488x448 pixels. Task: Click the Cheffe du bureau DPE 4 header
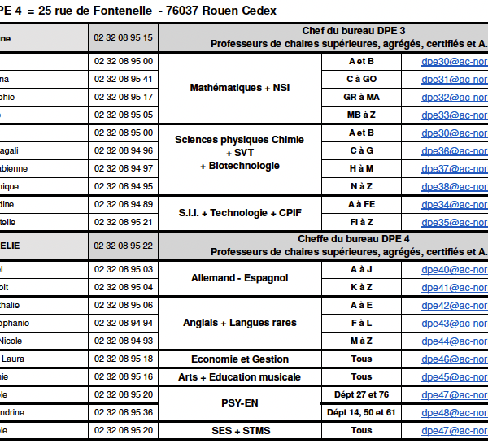coord(324,246)
